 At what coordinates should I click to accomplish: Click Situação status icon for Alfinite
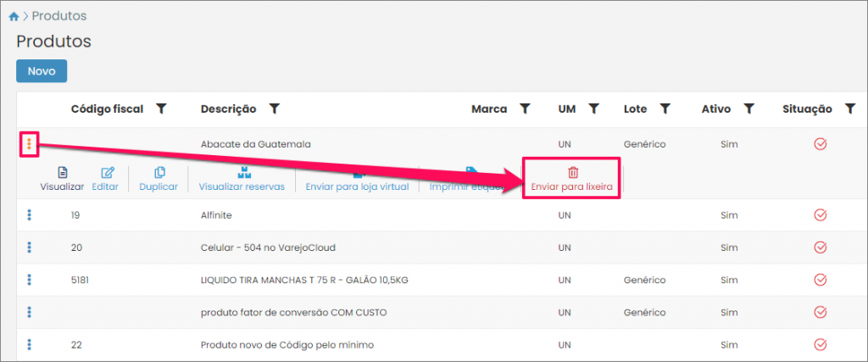click(820, 215)
